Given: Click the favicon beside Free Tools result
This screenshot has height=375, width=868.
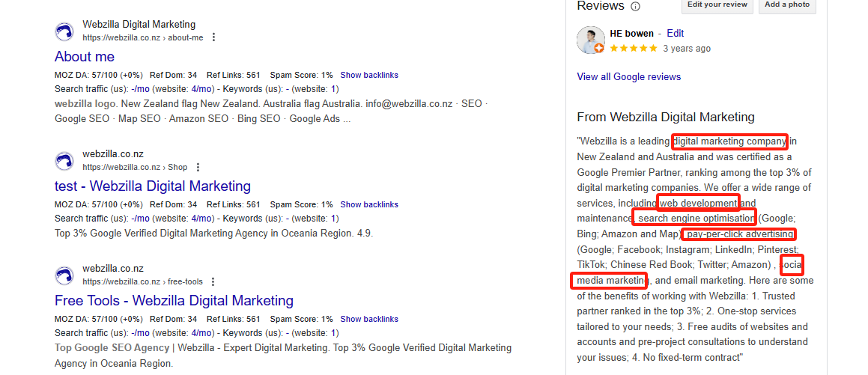Looking at the screenshot, I should [64, 275].
